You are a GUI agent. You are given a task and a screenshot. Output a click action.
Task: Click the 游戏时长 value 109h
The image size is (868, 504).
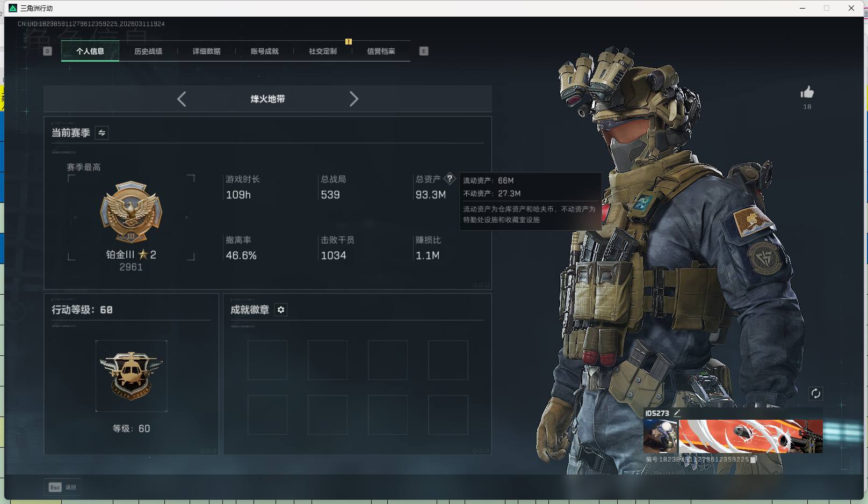(238, 195)
